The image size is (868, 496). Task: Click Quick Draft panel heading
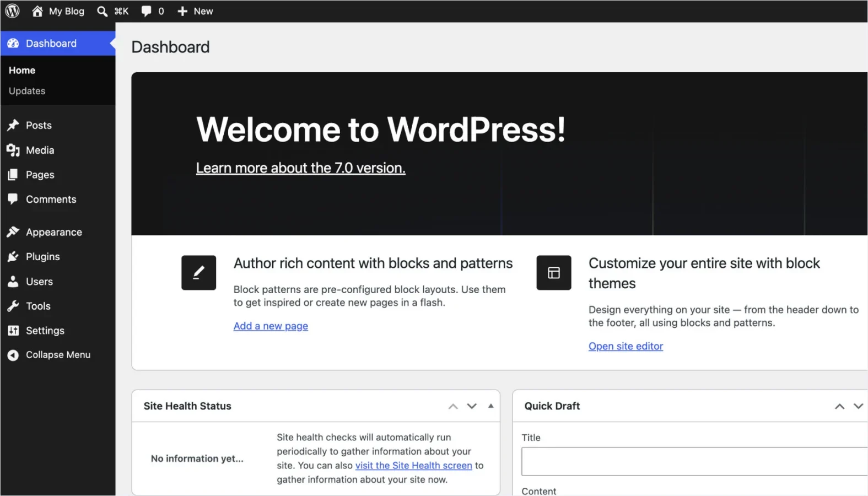pos(552,406)
